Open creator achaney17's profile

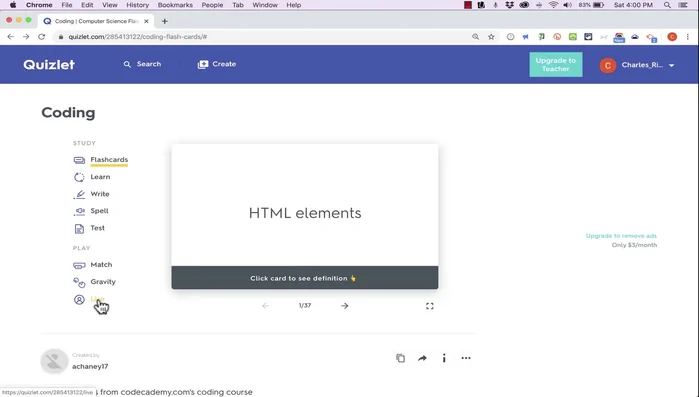[x=90, y=366]
